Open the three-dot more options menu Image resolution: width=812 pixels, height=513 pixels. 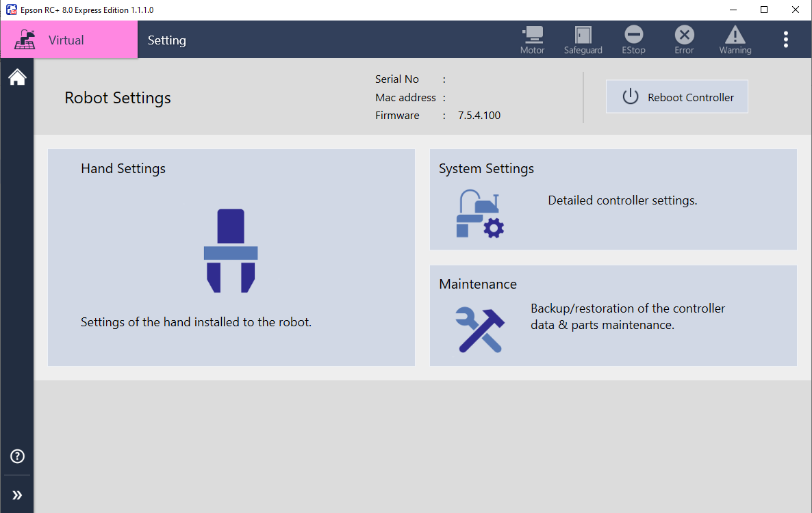[x=785, y=39]
